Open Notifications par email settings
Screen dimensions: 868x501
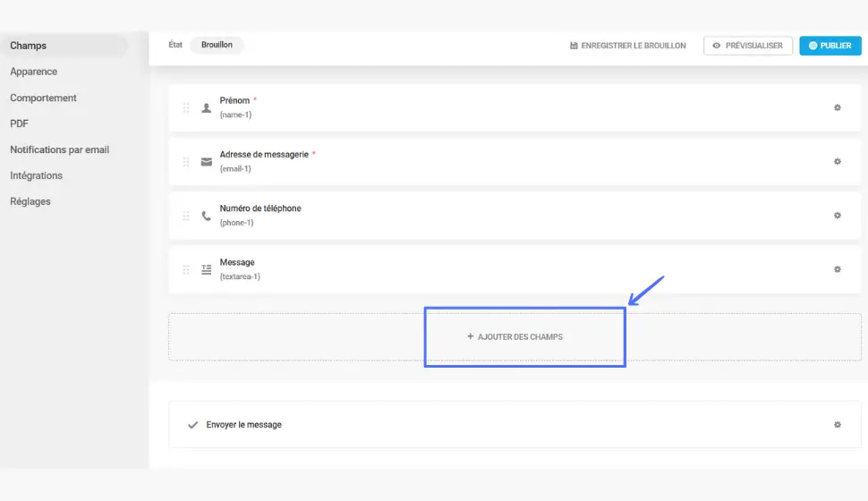click(x=59, y=149)
